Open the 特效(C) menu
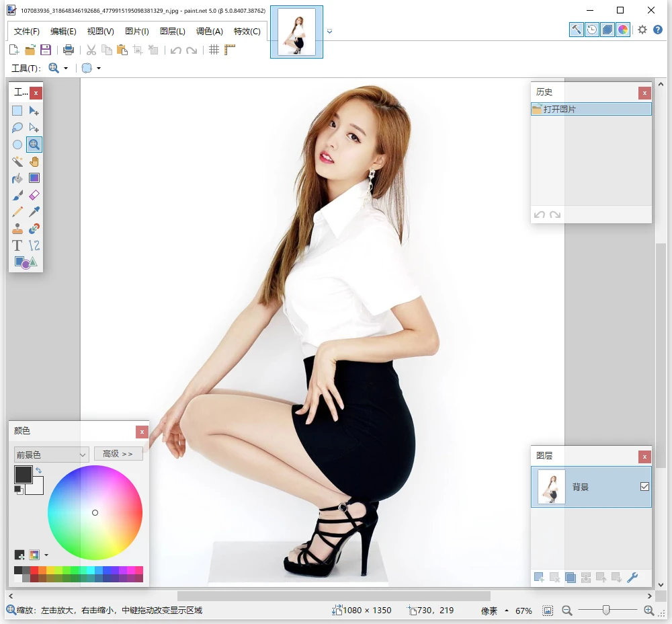The height and width of the screenshot is (624, 672). point(247,32)
